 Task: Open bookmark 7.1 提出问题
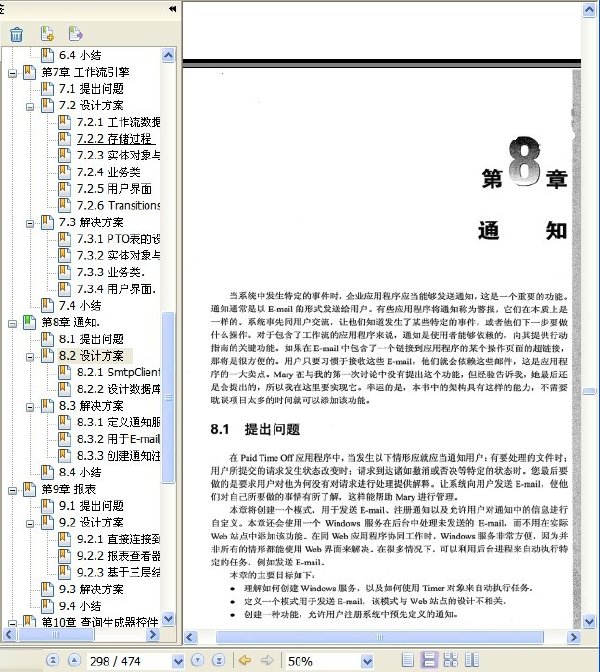click(91, 89)
